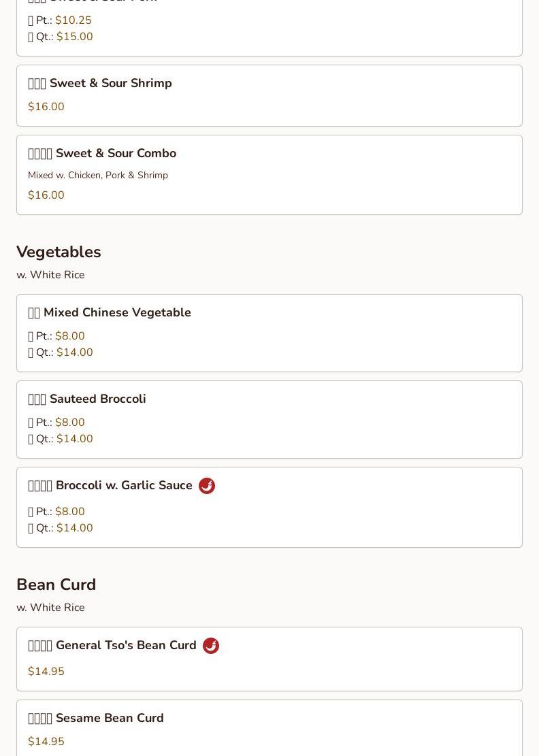Select Pt. $8.00 for Broccoli w. Garlic Sauce

point(56,512)
